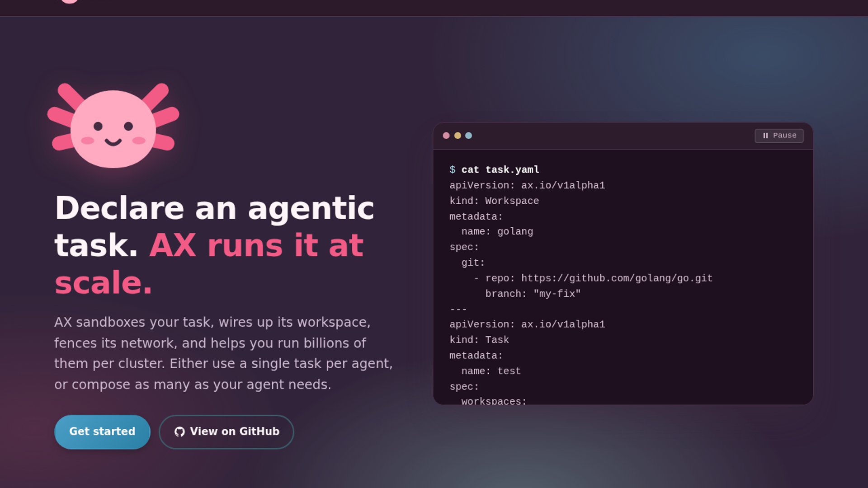Open the View on GitHub link
The height and width of the screenshot is (488, 868).
[226, 432]
